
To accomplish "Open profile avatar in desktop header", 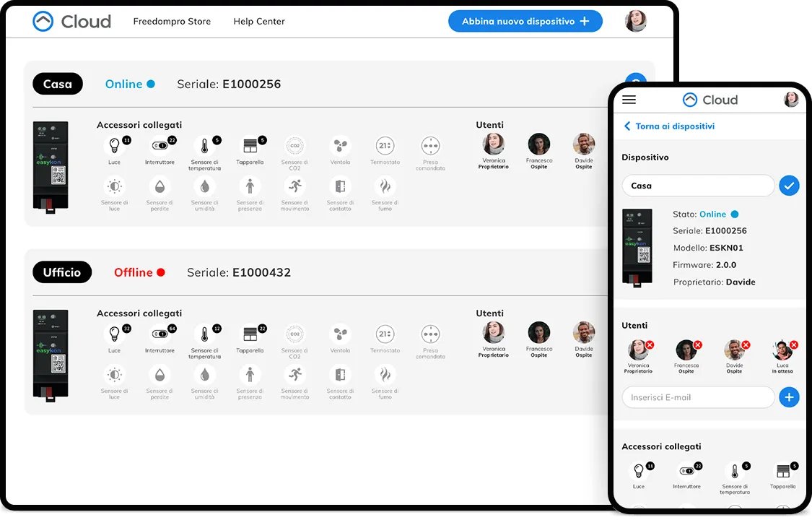I will click(635, 21).
